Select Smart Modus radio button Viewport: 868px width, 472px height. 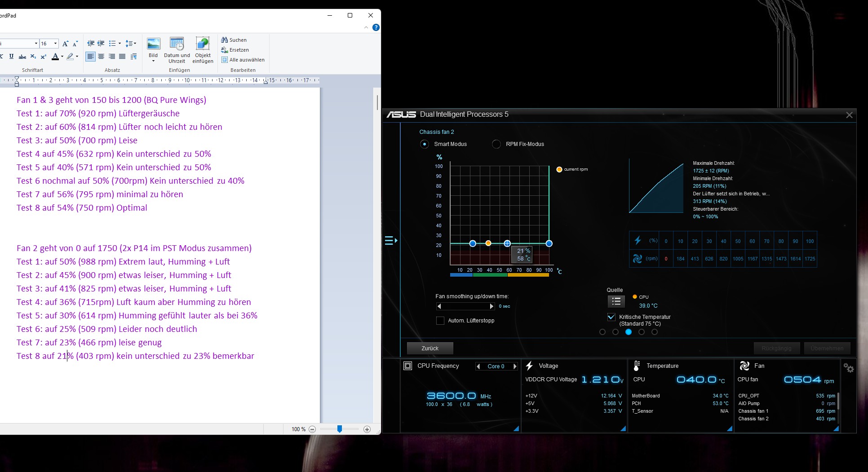coord(425,144)
